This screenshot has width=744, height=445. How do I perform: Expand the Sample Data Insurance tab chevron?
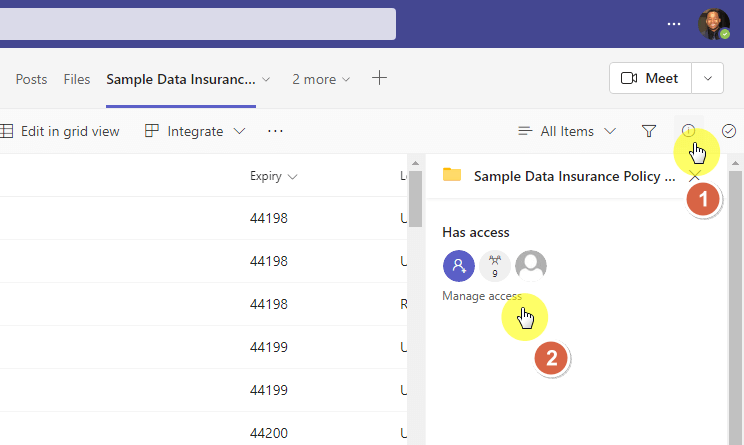266,79
